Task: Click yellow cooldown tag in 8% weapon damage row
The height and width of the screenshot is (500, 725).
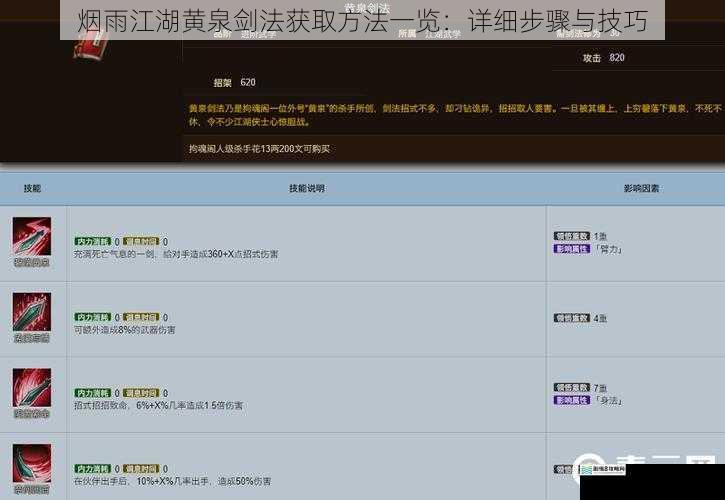Action: (141, 317)
